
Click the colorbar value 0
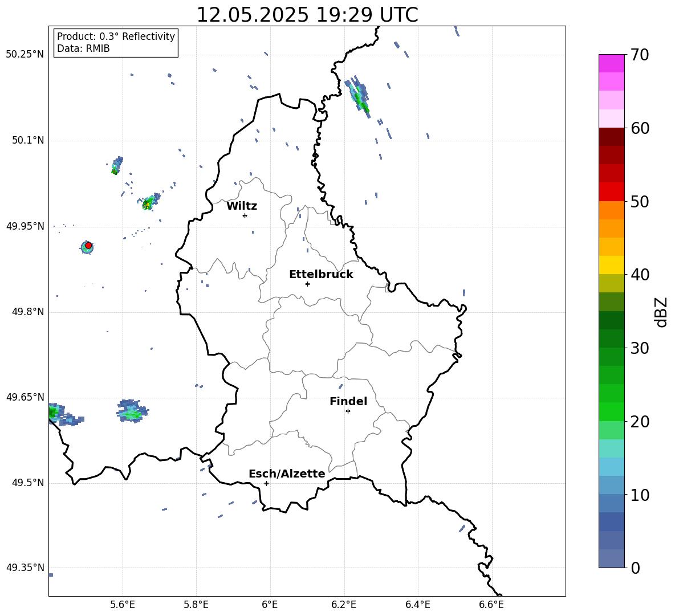pos(635,568)
